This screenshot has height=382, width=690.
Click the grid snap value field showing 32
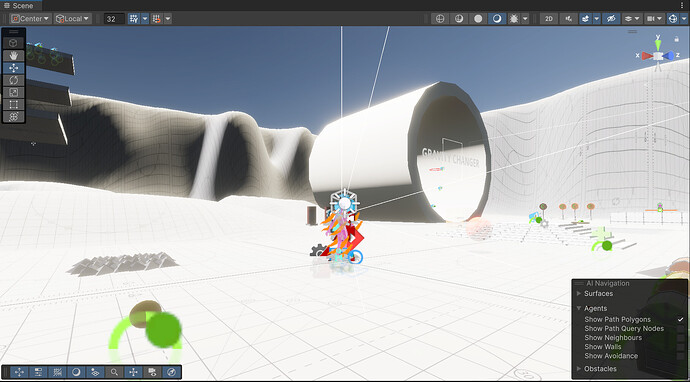(x=114, y=19)
